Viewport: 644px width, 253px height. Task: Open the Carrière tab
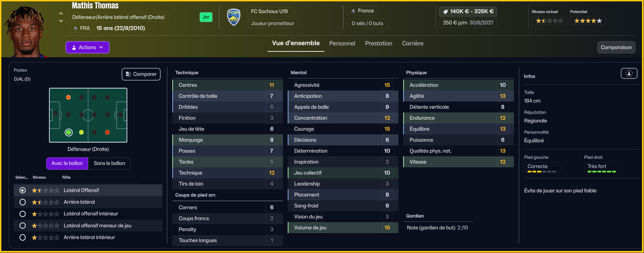click(412, 44)
